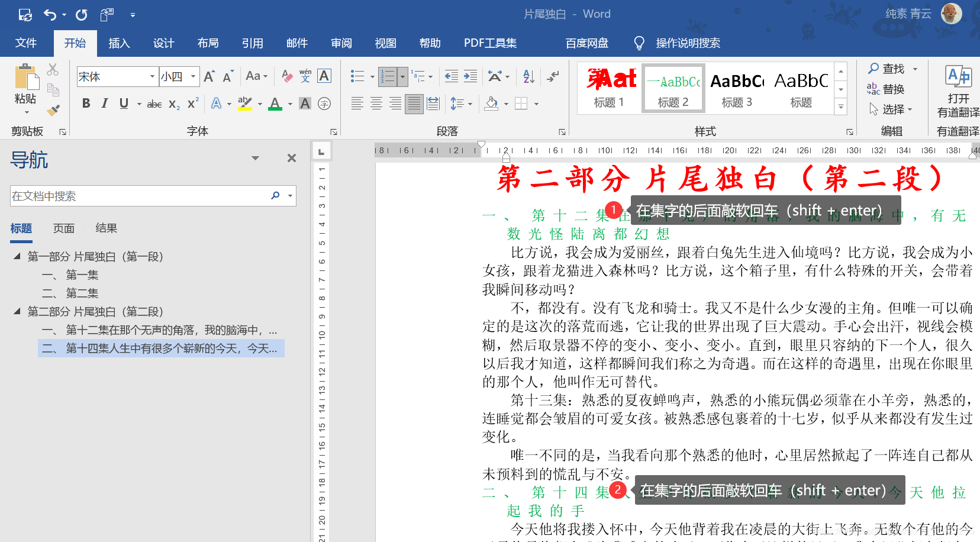Toggle superscript formatting
Viewport: 980px width, 542px height.
pos(193,104)
